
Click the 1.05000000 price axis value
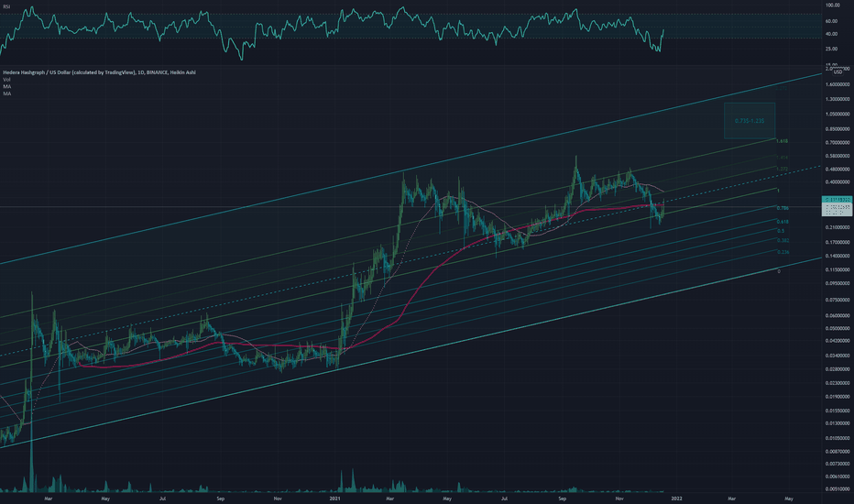pos(838,115)
